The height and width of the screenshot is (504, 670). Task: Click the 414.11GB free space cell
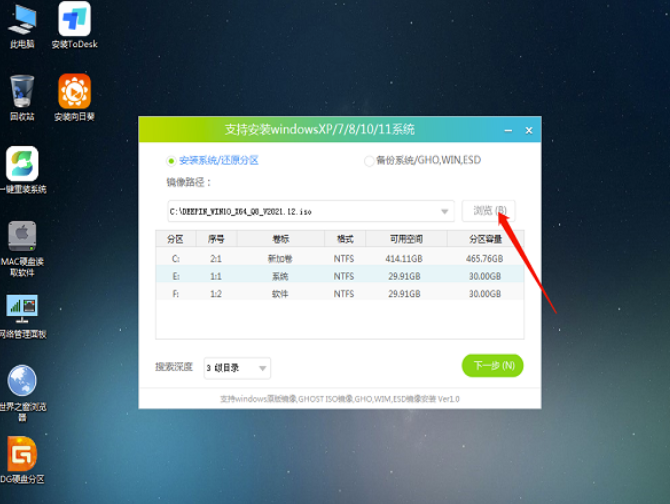(x=404, y=258)
